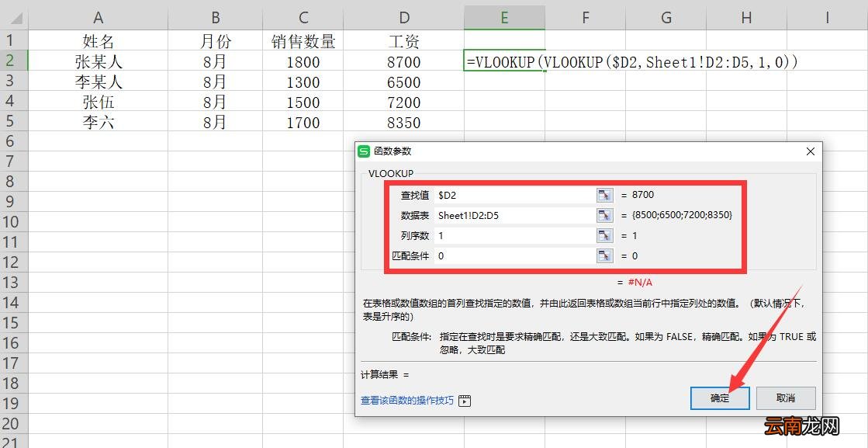Viewport: 868px width, 448px height.
Task: Select row 10 header
Action: (x=14, y=222)
